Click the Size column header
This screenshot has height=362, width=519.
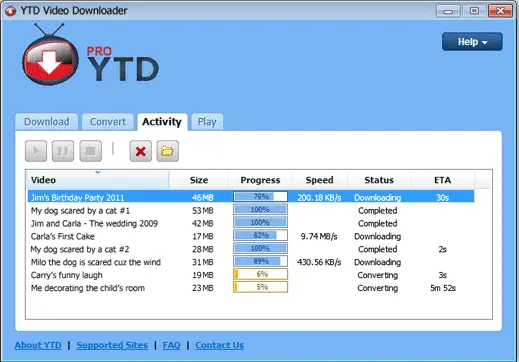[x=199, y=180]
